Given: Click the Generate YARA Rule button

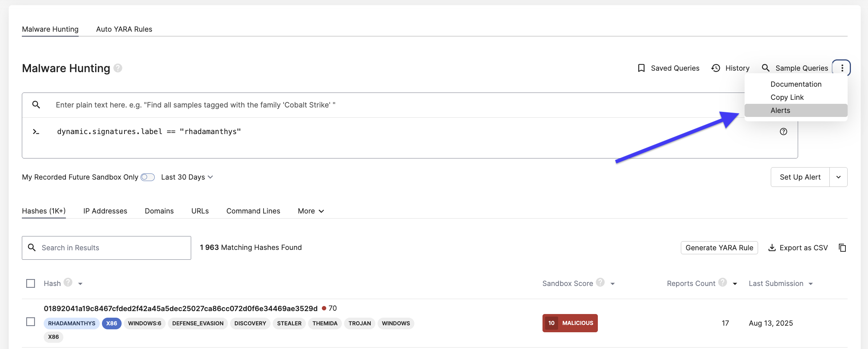Looking at the screenshot, I should [719, 248].
